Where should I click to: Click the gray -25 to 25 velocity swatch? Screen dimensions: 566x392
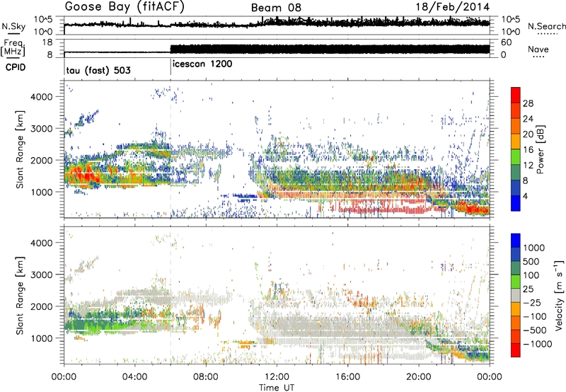516,296
